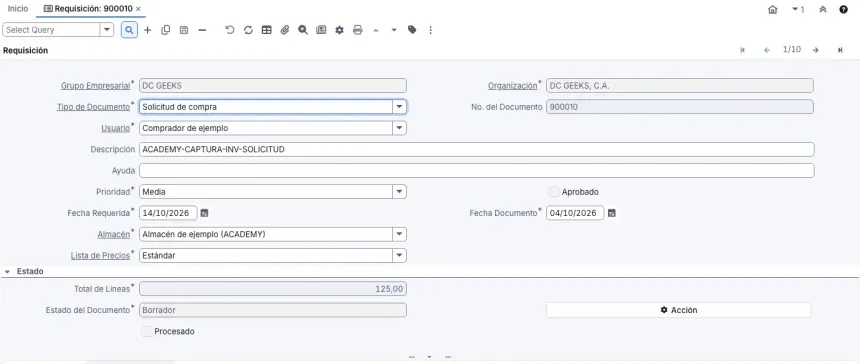
Task: Click the floppy-disk Save icon
Action: pos(184,30)
